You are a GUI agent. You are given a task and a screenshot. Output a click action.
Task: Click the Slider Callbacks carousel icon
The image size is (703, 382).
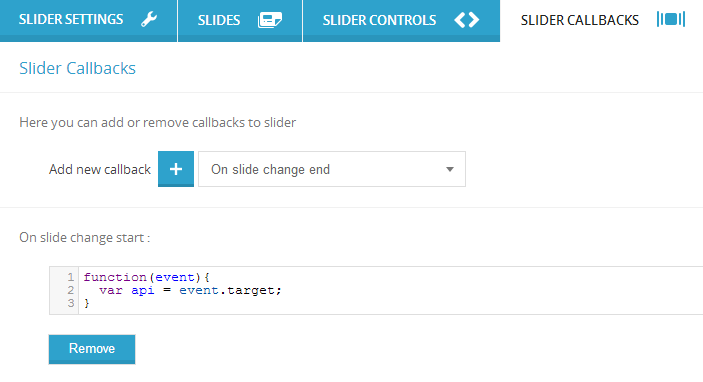(671, 20)
